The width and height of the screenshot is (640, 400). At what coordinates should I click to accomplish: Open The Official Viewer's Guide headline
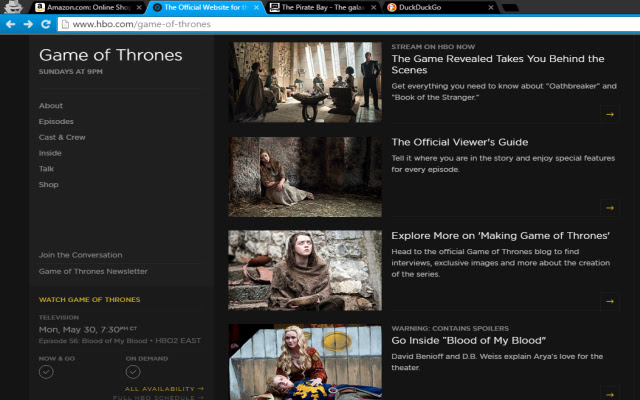click(460, 142)
